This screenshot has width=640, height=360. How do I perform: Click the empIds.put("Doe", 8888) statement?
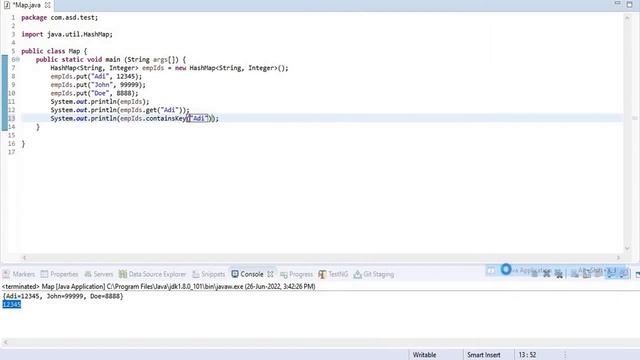click(94, 93)
